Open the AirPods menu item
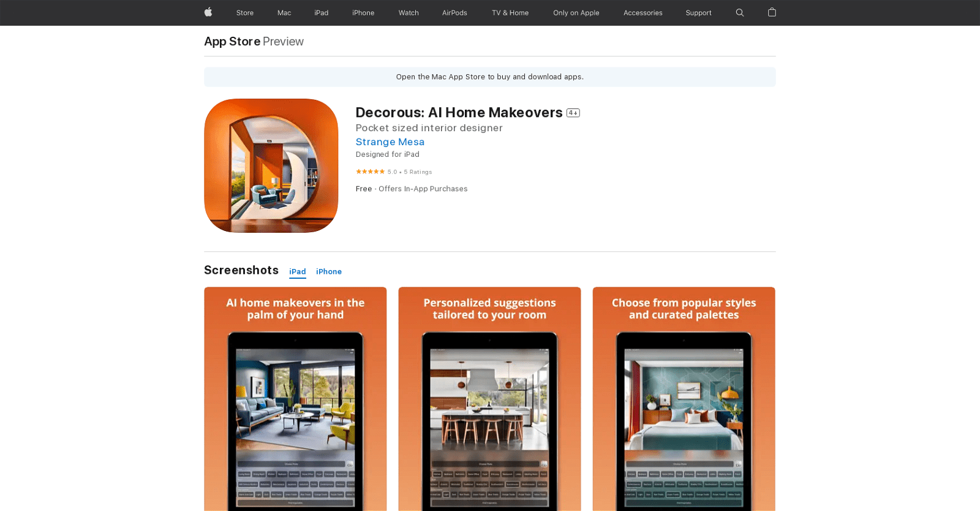The width and height of the screenshot is (980, 511). point(454,13)
